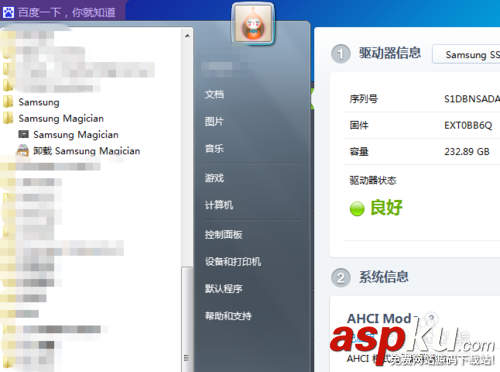Open the Samsung folder in programs list
Screen dimensions: 500x372
click(39, 102)
